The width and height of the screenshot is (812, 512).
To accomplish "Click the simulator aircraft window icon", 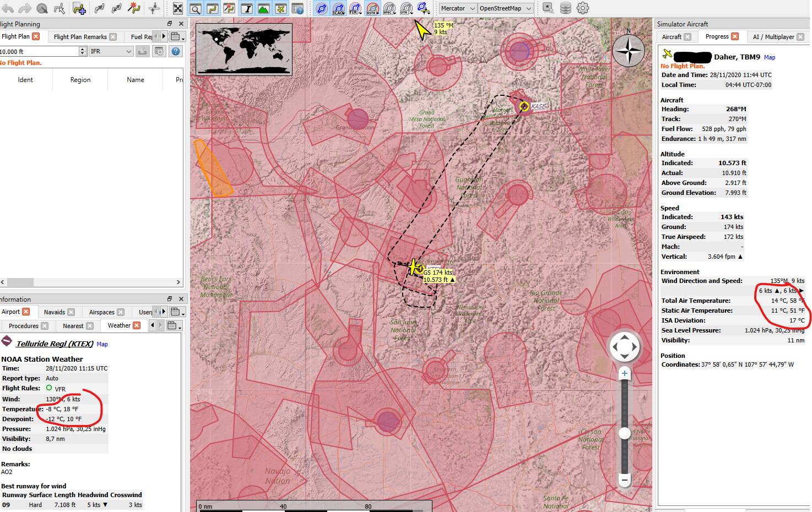I will point(280,9).
